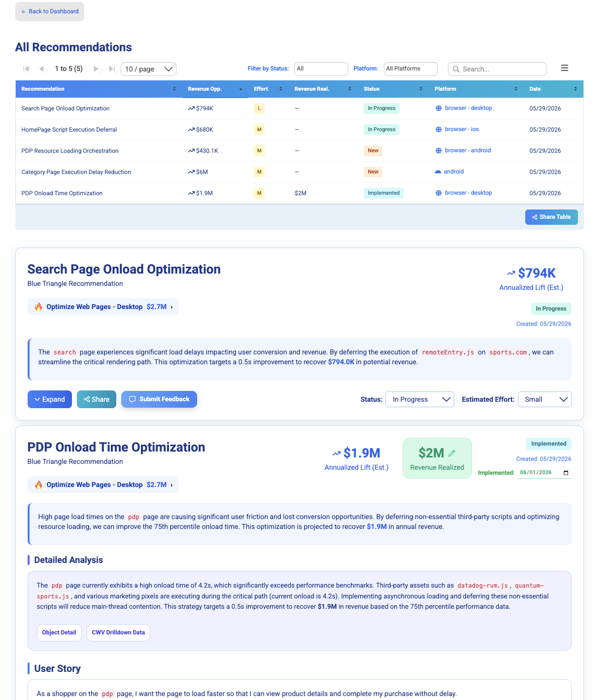The width and height of the screenshot is (611, 700).
Task: Open the All Platforms filter dropdown
Action: click(x=410, y=69)
